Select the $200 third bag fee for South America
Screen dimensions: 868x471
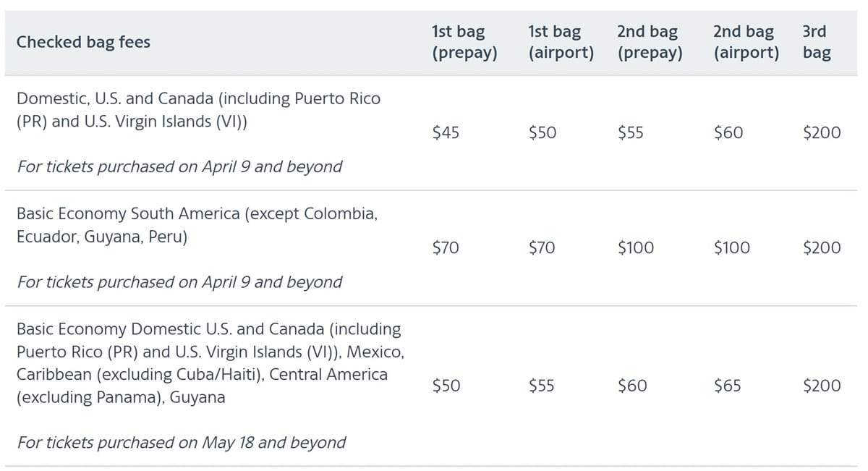pyautogui.click(x=822, y=248)
